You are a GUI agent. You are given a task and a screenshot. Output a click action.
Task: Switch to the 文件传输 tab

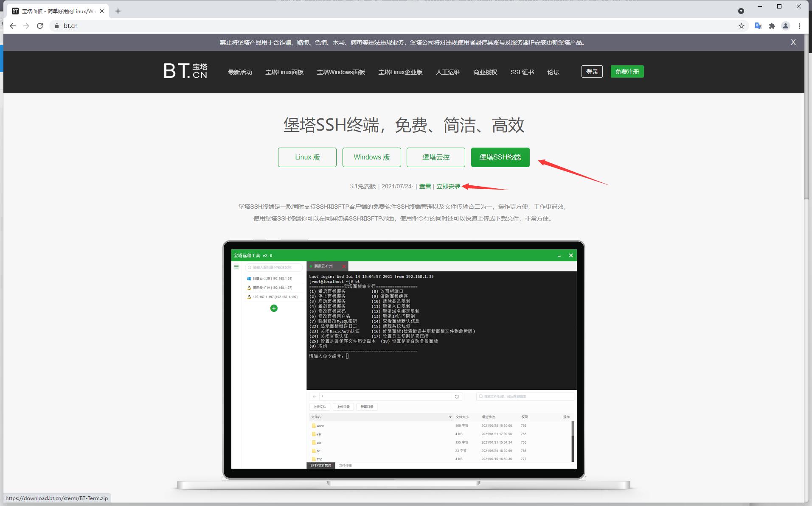(344, 465)
